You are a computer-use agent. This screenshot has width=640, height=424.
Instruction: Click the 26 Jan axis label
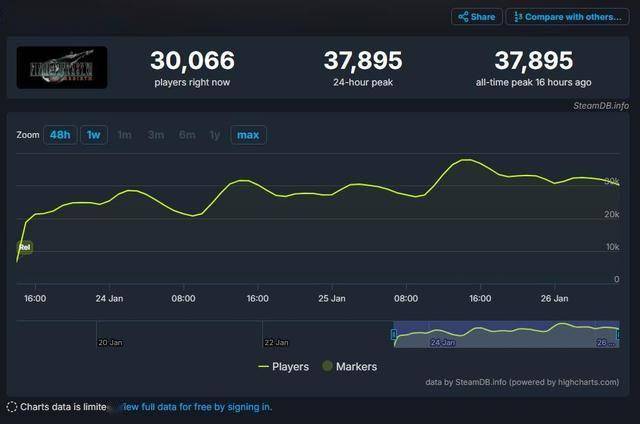[x=554, y=299]
